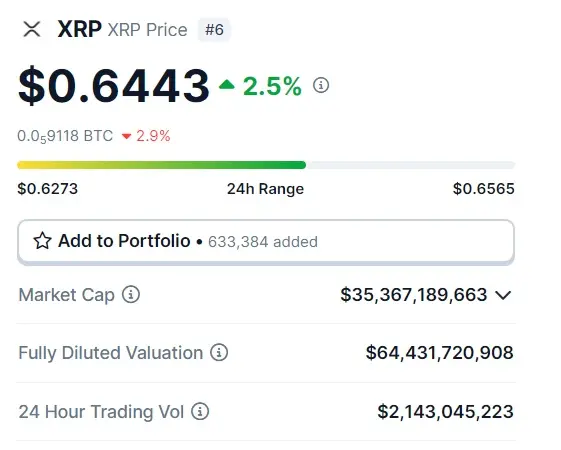Click the BTC price 0.0₅9118 BTC
Viewport: 561px width, 450px height.
tap(65, 136)
